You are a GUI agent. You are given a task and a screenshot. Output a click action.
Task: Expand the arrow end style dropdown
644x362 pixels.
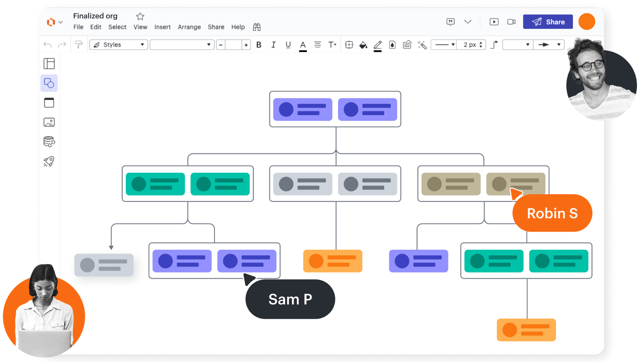click(548, 45)
